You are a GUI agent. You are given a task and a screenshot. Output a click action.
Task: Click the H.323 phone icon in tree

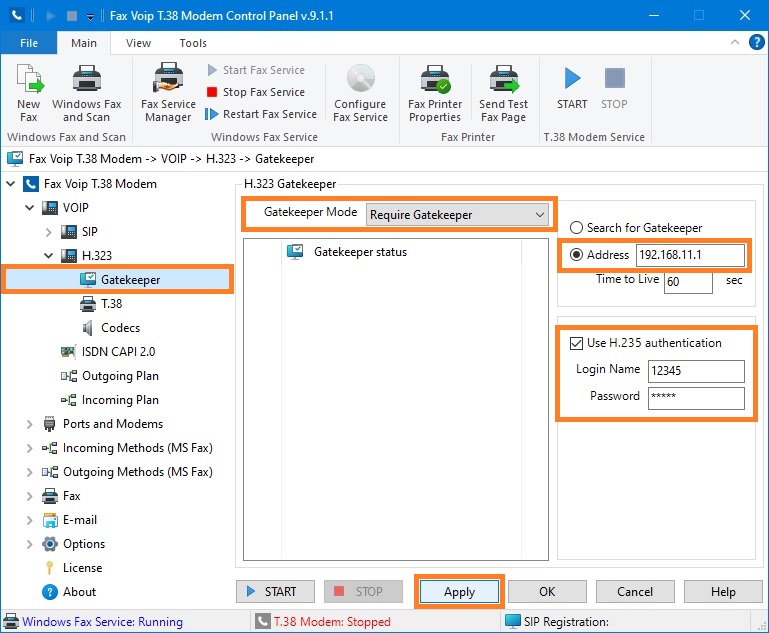pos(69,255)
